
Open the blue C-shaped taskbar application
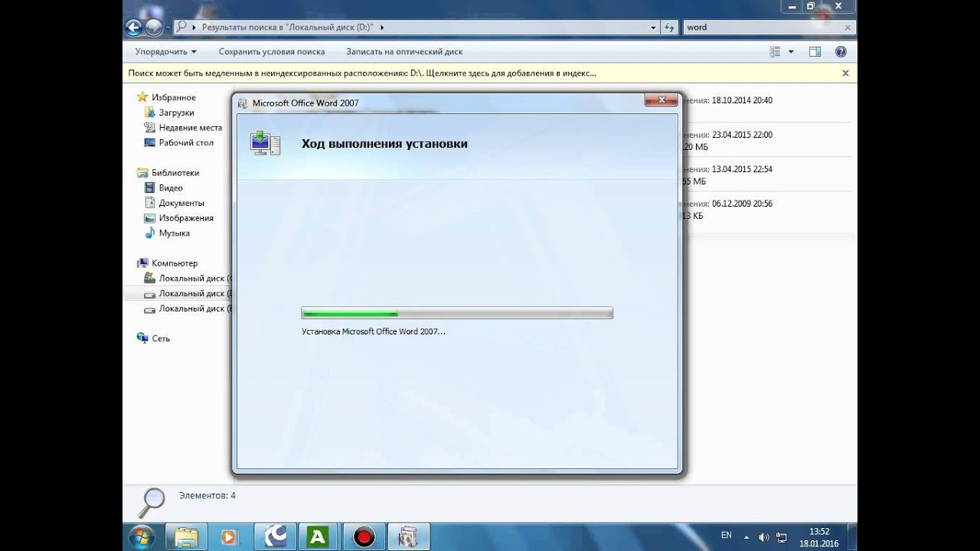click(274, 537)
